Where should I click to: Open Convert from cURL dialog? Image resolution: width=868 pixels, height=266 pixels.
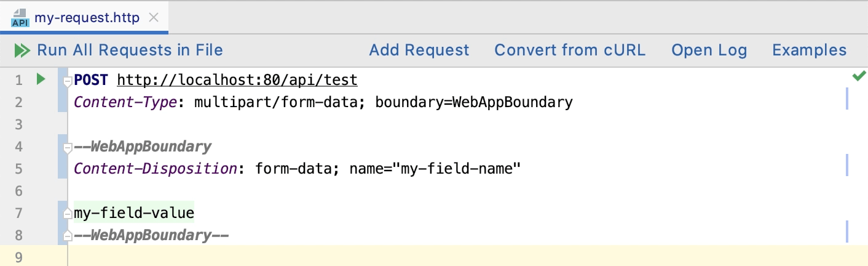coord(570,50)
